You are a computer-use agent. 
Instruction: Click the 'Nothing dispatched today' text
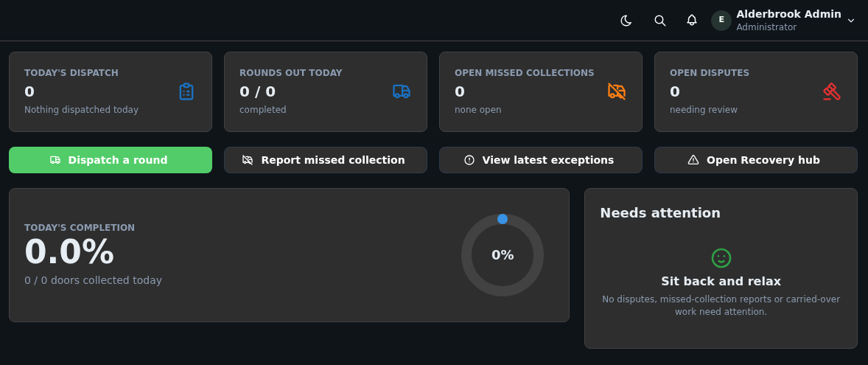click(x=81, y=110)
